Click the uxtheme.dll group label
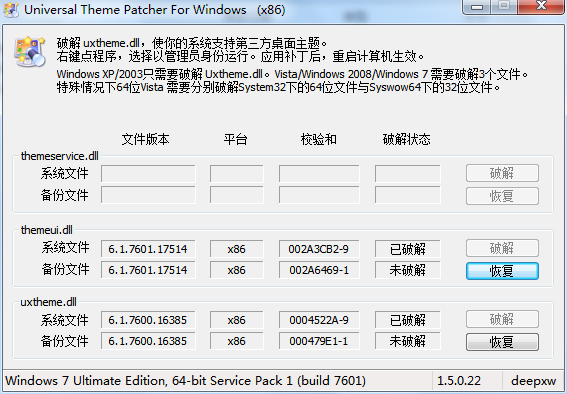Screen dimensions: 567x394 click(x=48, y=301)
